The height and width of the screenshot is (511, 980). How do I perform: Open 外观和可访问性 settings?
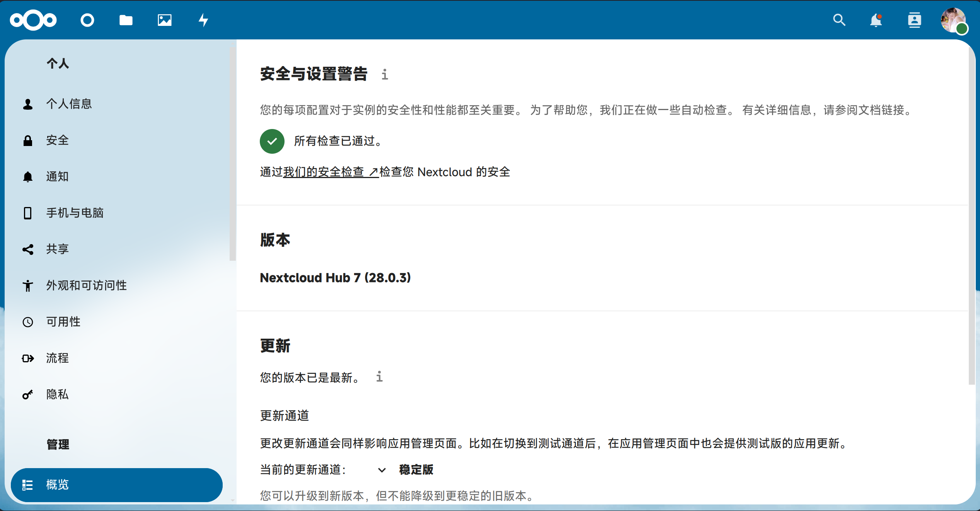point(117,285)
